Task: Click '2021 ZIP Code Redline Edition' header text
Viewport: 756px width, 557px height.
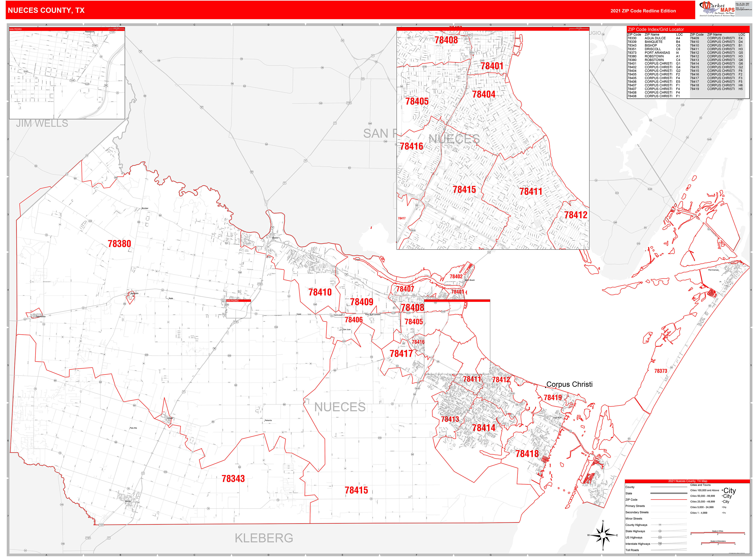Action: tap(643, 11)
